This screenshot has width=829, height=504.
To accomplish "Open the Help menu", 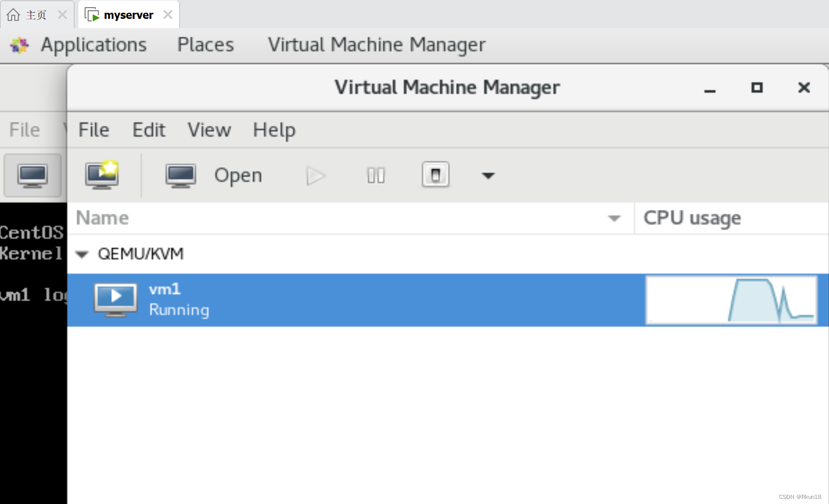I will (274, 130).
